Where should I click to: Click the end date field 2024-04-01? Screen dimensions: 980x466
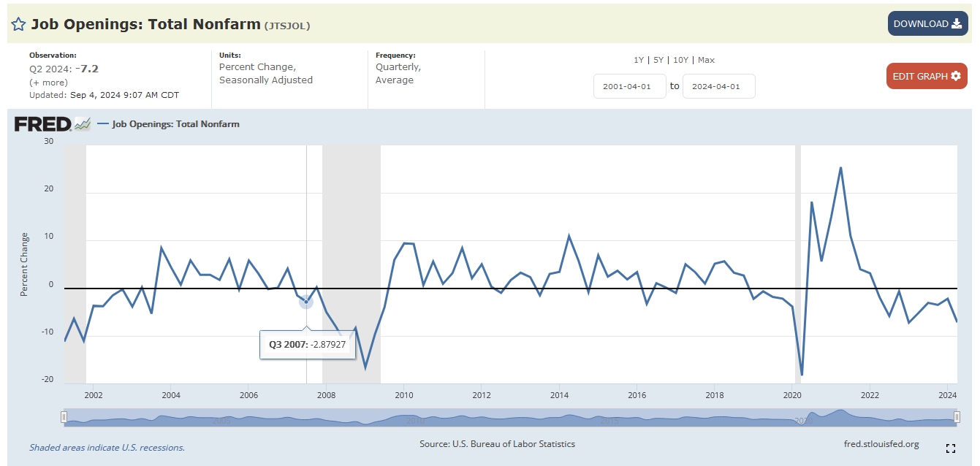(718, 86)
